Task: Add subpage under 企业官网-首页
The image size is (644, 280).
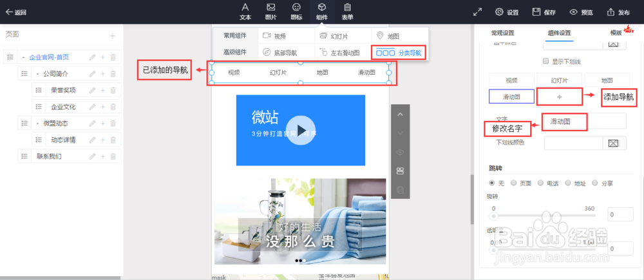Action: tap(103, 57)
